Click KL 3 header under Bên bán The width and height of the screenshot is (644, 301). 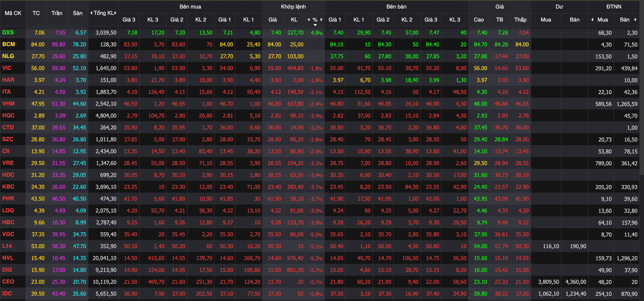(455, 19)
